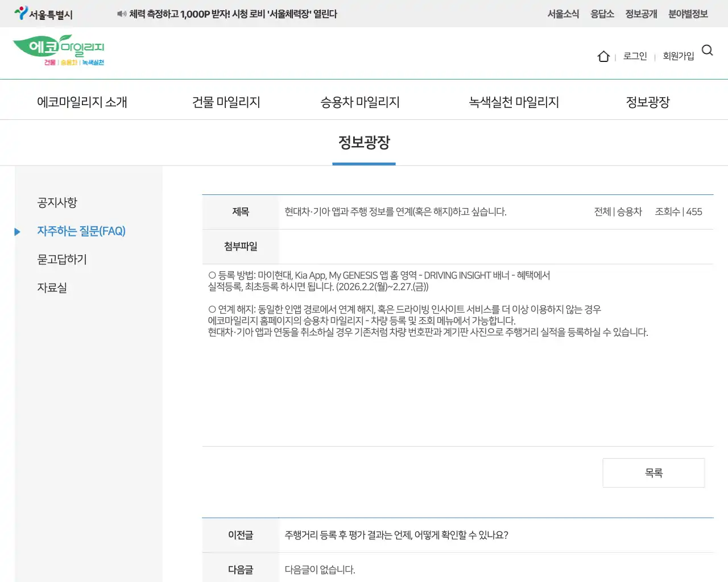
Task: Open 녹색실천 마일리지 menu
Action: coord(514,102)
